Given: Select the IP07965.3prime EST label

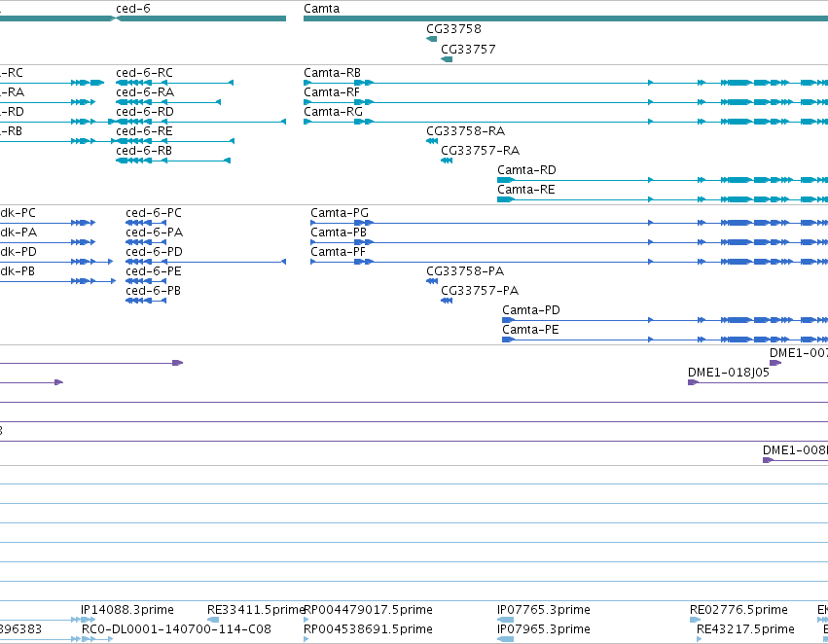Looking at the screenshot, I should [x=543, y=629].
